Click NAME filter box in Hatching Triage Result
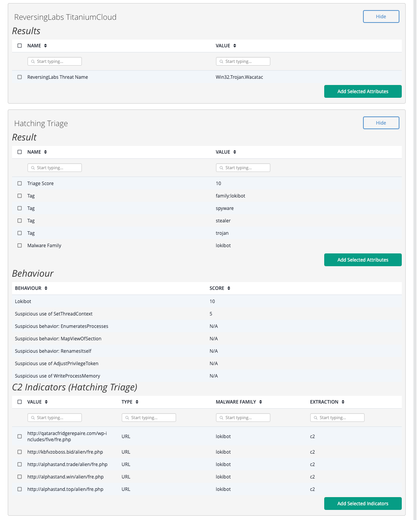420x520 pixels. point(55,168)
